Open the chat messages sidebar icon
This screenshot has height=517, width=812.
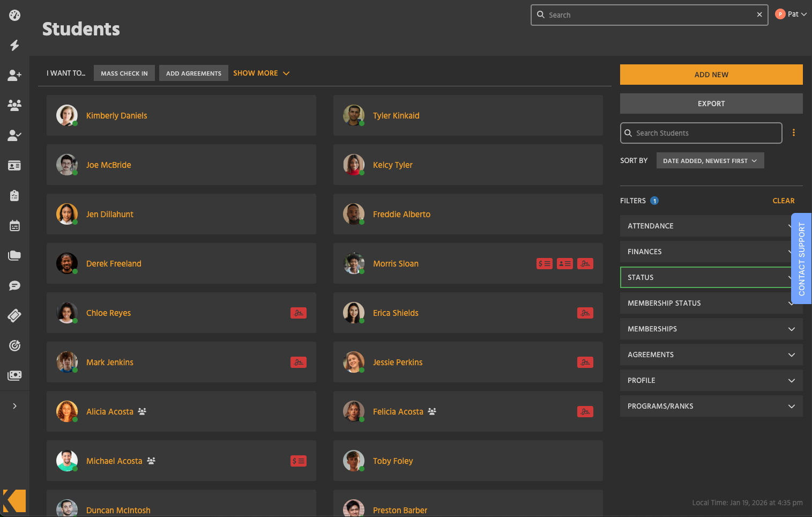coord(14,285)
